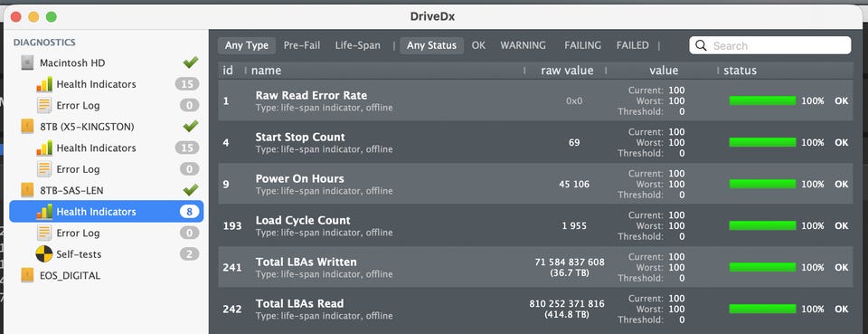Click the green checkmark beside 8TB (X5-KINGSTON)
Image resolution: width=868 pixels, height=334 pixels.
pyautogui.click(x=191, y=127)
